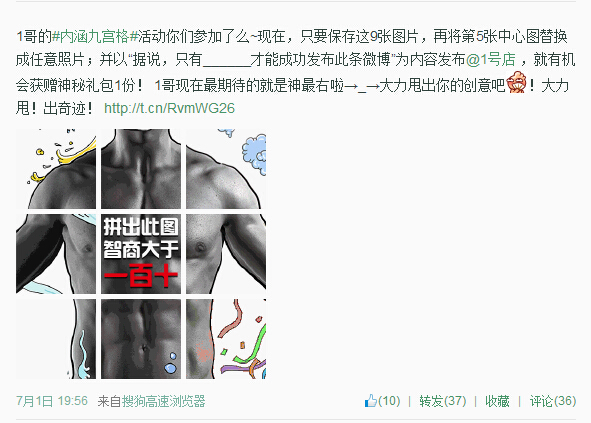Select bottom-center tile showing abs

click(141, 339)
